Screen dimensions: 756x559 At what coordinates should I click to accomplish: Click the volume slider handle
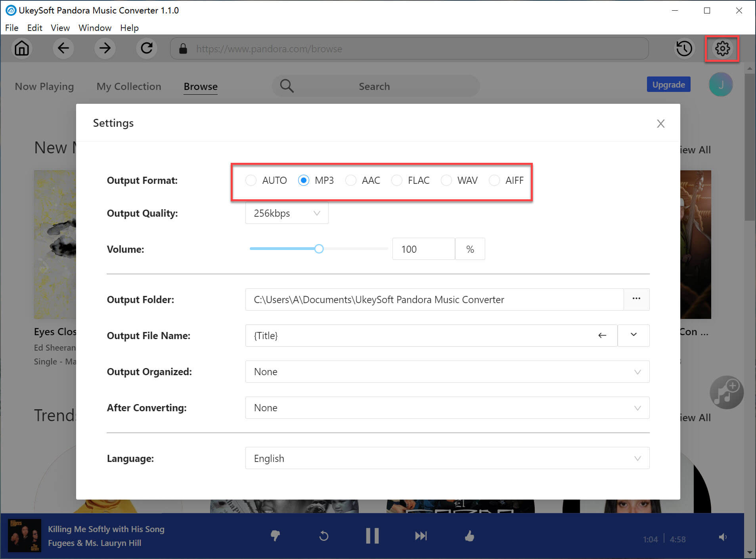[319, 249]
